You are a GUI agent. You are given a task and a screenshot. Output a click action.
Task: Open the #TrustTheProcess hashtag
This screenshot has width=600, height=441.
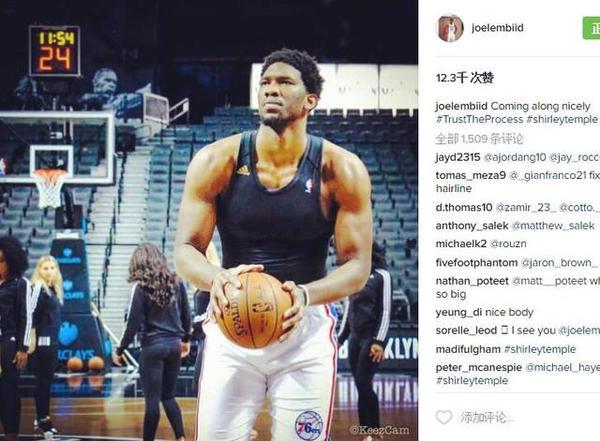tap(479, 119)
